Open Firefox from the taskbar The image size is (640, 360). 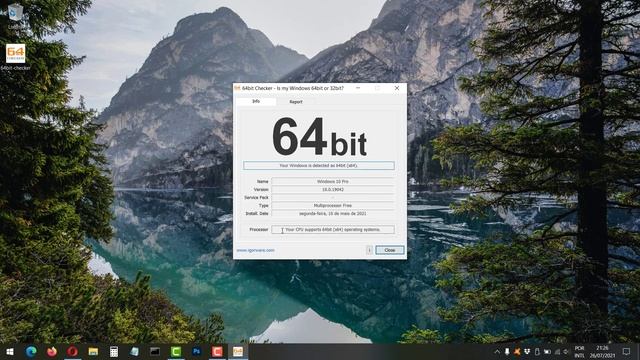click(52, 351)
